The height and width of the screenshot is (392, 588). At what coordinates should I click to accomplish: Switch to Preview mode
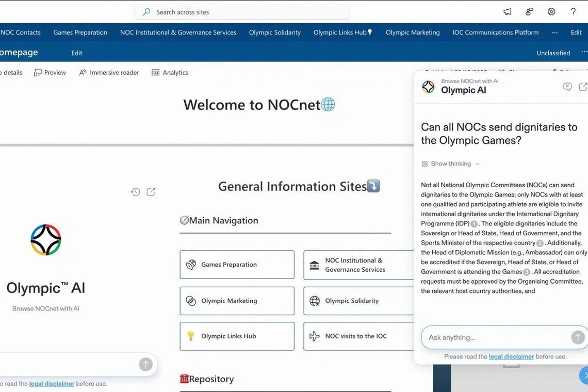click(50, 72)
